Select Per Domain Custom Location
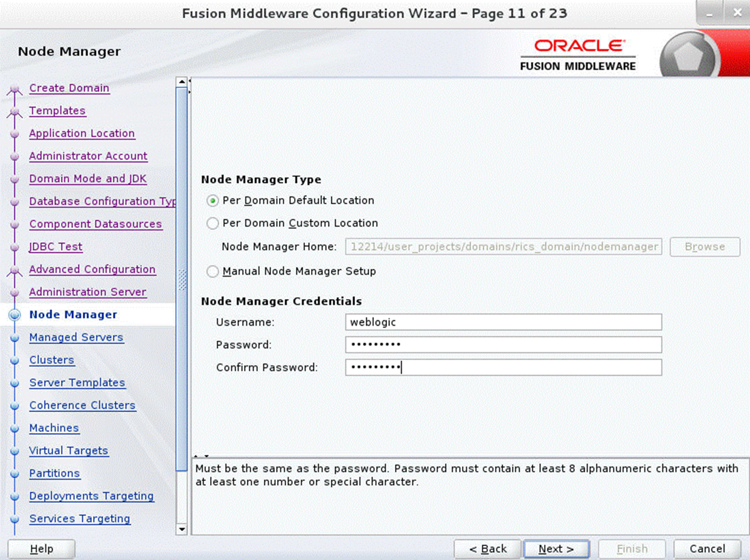750x560 pixels. [x=212, y=223]
